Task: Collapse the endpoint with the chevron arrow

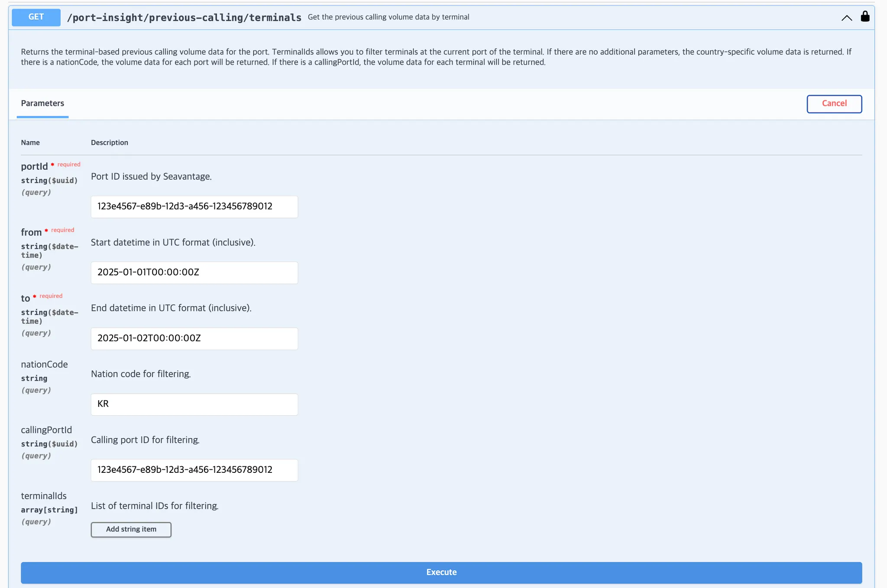Action: 846,18
